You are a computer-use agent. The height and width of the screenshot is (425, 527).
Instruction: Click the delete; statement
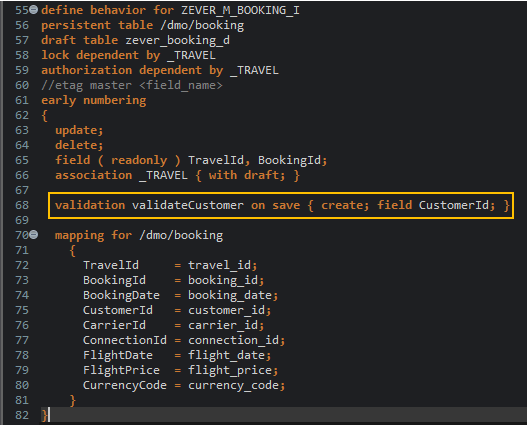79,145
